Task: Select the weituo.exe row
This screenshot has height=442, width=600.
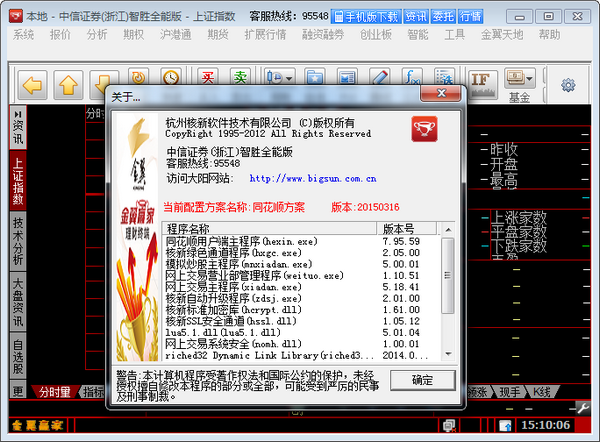Action: coord(301,276)
